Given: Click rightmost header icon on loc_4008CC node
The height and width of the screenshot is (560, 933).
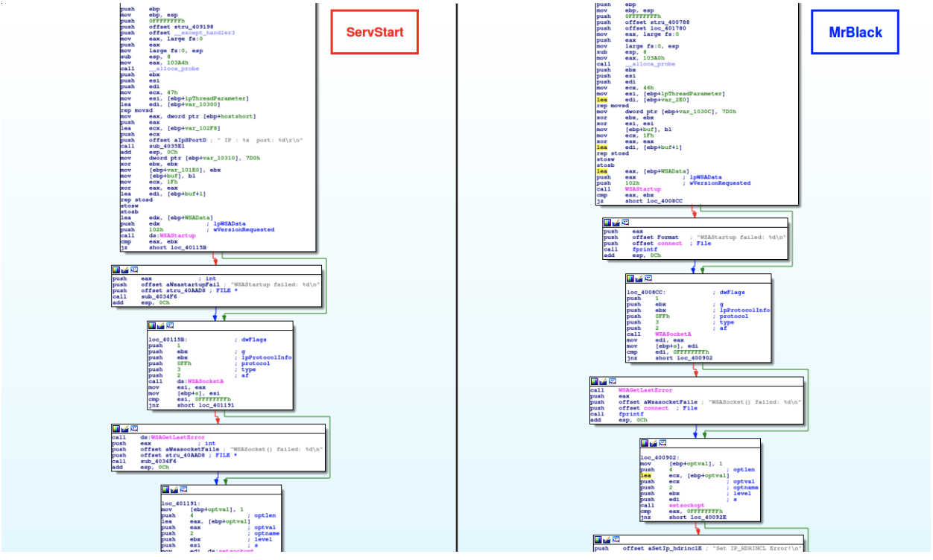Looking at the screenshot, I should point(648,278).
